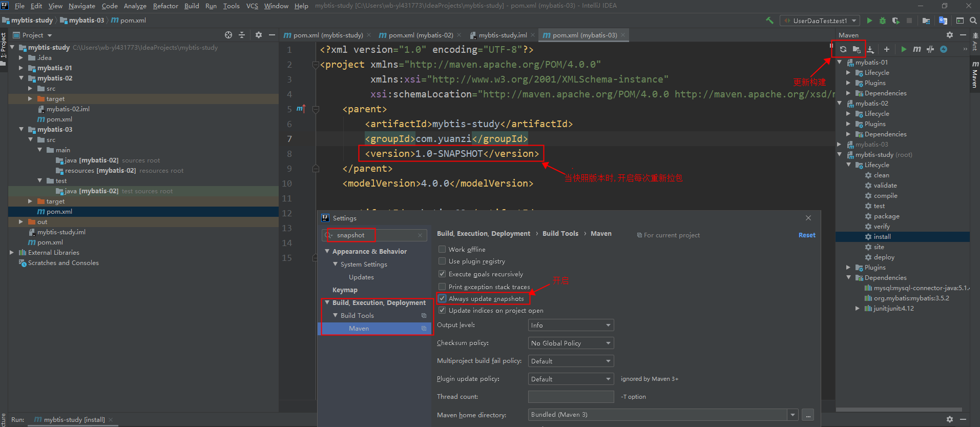Switch to pom.xml (mybatis-02) tab
Screen dimensions: 980x427
click(x=420, y=35)
